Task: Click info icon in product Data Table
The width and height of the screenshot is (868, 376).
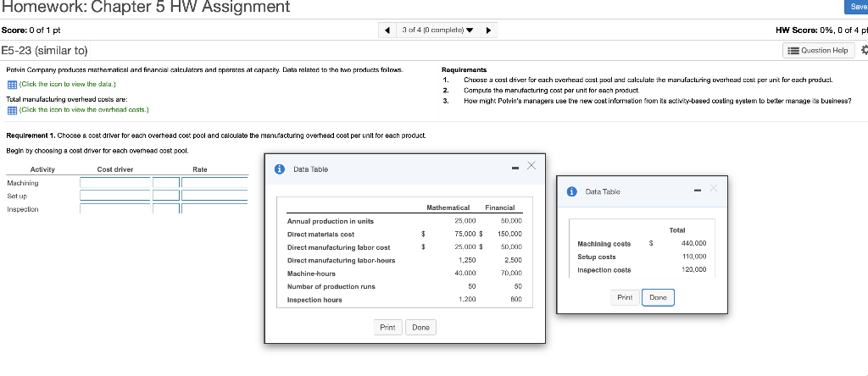Action: (280, 169)
